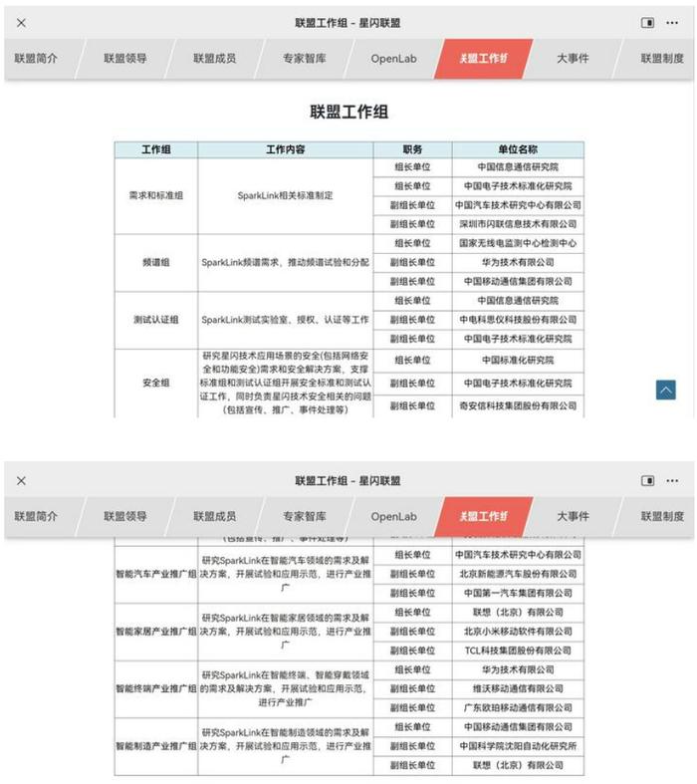Click 中国信息通信研究院 in 测试认证组 rows
Viewport: 697px width, 784px height.
click(518, 301)
